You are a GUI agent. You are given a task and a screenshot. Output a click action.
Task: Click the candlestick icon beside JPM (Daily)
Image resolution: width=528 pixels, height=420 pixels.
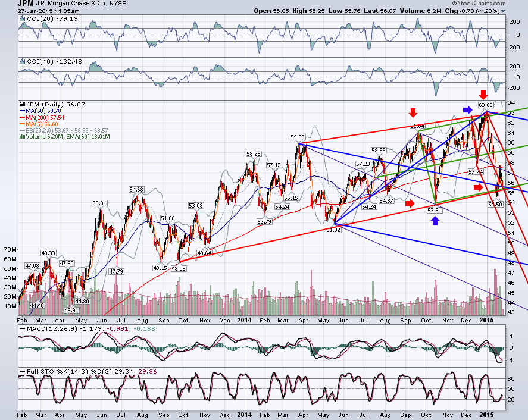coord(23,104)
